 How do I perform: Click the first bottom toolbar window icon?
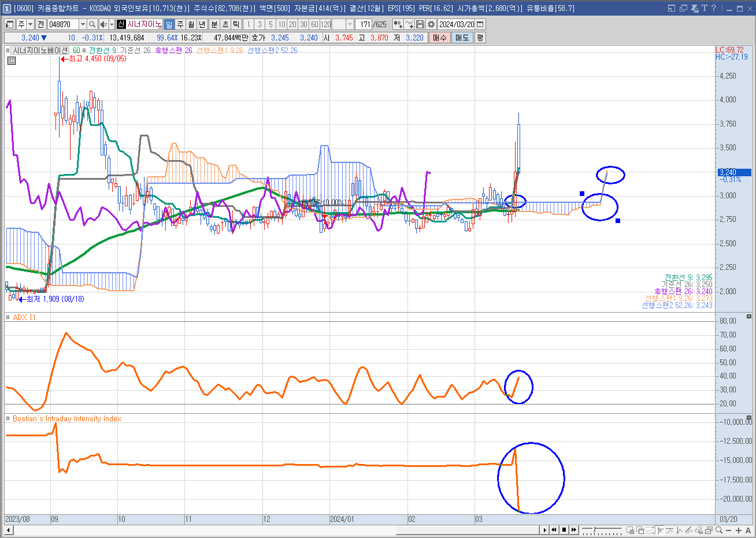[631, 530]
